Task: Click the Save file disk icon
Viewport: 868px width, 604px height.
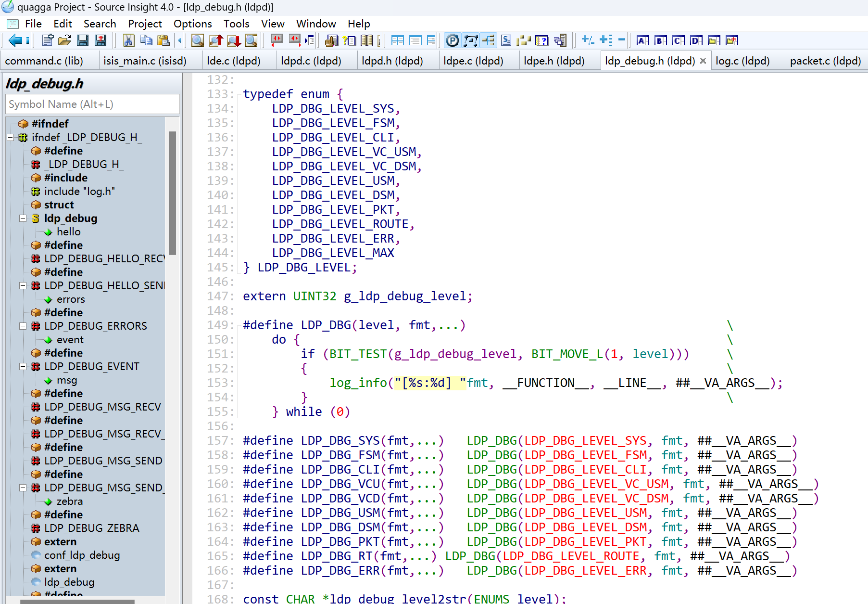Action: [83, 40]
